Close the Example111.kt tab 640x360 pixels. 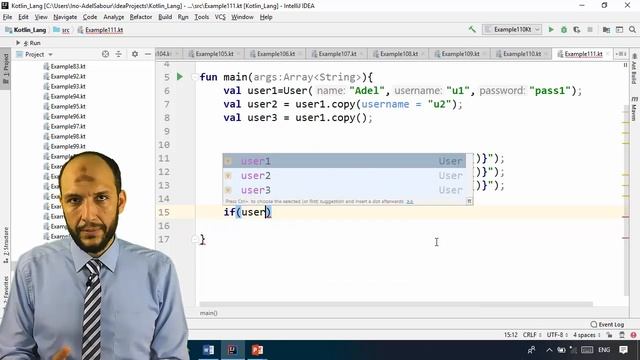[608, 54]
